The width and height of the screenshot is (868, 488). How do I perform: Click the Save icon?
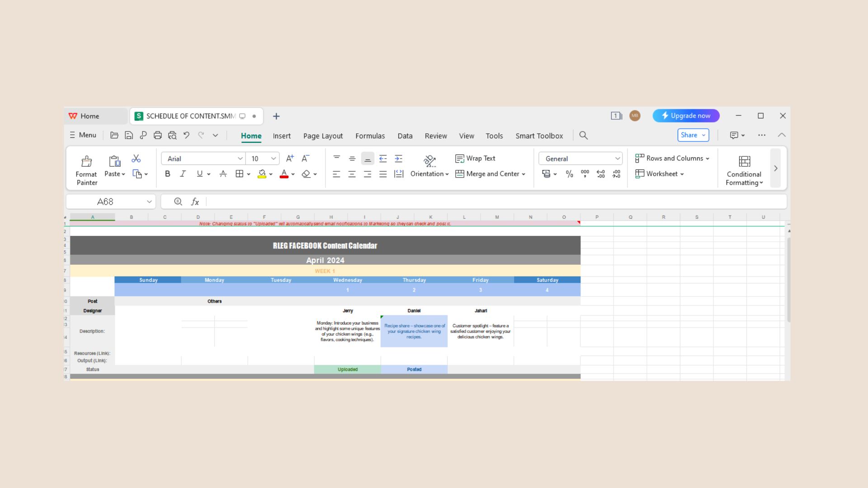[x=129, y=135]
